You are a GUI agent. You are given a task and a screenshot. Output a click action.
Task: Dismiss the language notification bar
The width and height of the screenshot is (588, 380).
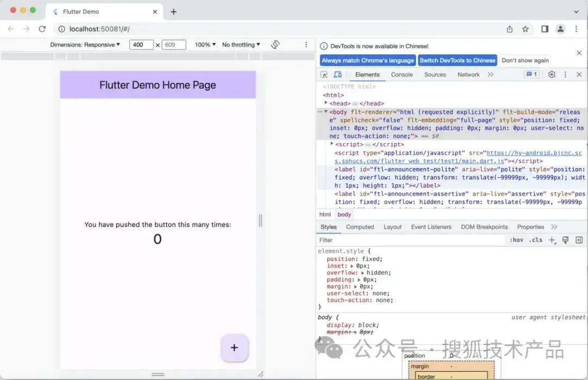pos(579,53)
